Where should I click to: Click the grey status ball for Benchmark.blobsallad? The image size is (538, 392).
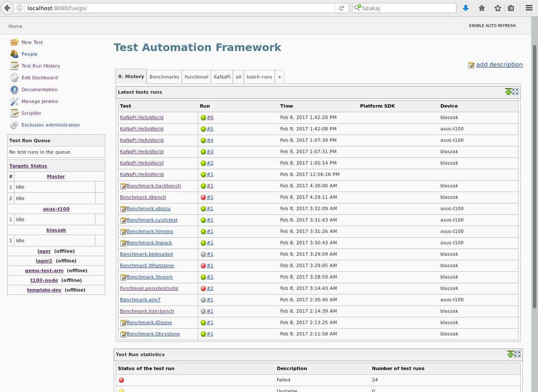pyautogui.click(x=203, y=255)
